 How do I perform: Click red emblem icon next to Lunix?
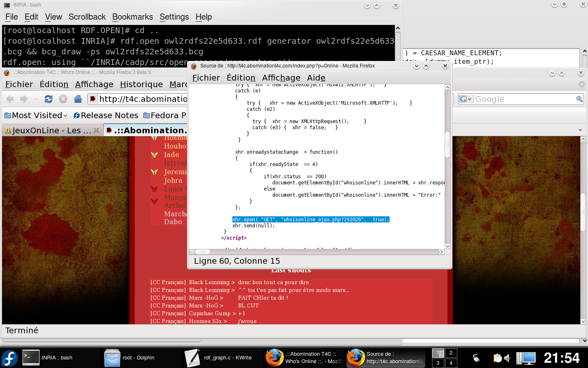pos(154,189)
